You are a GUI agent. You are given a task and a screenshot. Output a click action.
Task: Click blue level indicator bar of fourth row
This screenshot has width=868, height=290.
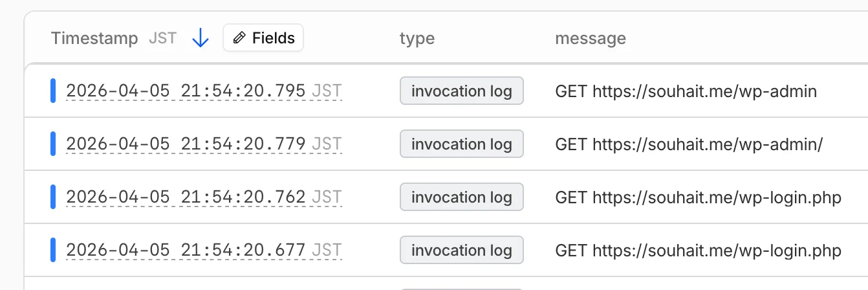pyautogui.click(x=53, y=251)
